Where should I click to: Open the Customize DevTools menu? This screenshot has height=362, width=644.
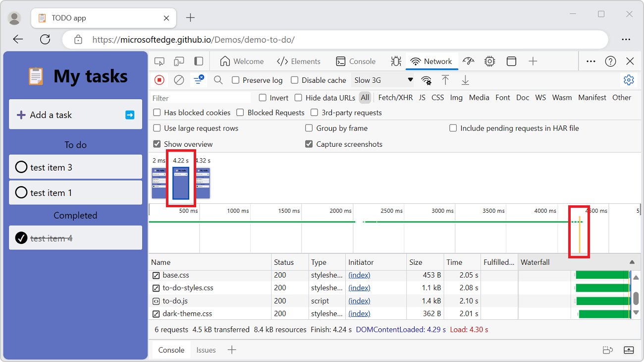(x=590, y=61)
